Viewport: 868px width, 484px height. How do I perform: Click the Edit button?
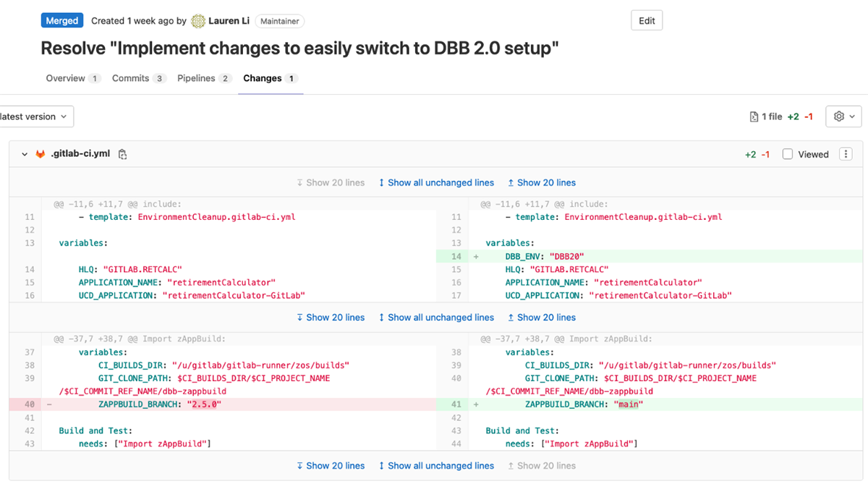click(x=646, y=20)
